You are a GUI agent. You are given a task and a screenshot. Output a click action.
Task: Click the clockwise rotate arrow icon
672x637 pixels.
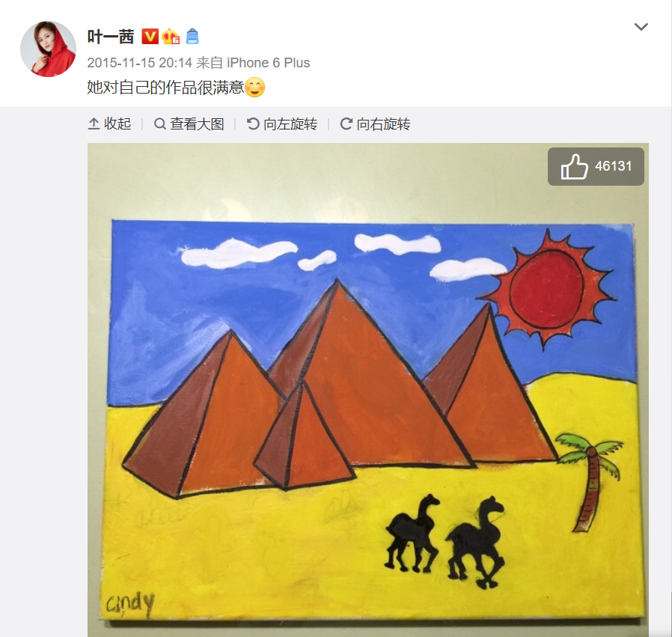[346, 124]
